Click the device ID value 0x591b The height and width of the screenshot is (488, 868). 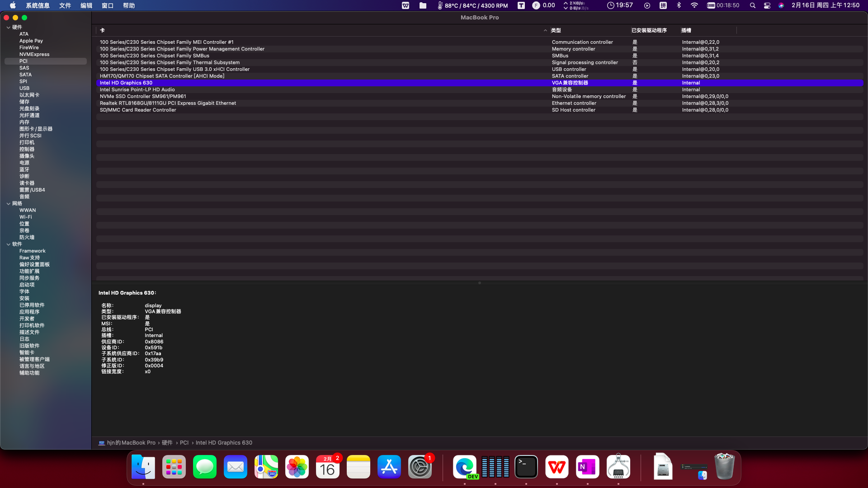pyautogui.click(x=153, y=347)
